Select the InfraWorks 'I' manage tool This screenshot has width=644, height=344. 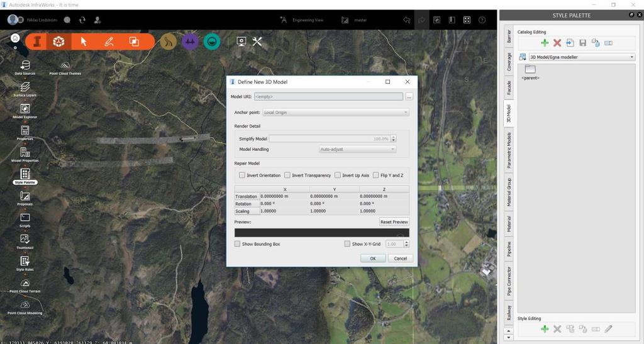(x=37, y=42)
